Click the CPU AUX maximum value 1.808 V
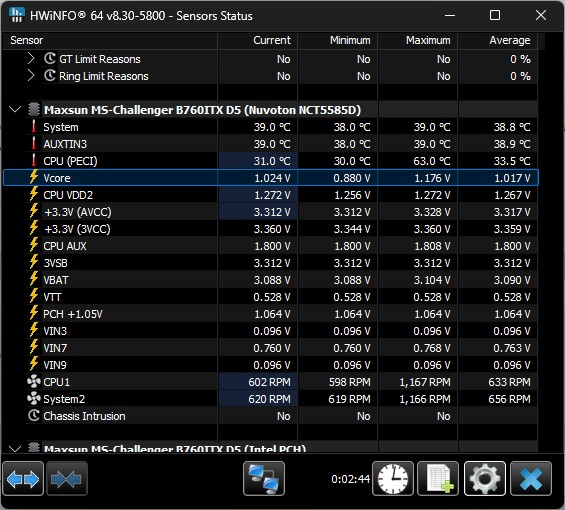The image size is (565, 510). coord(432,246)
